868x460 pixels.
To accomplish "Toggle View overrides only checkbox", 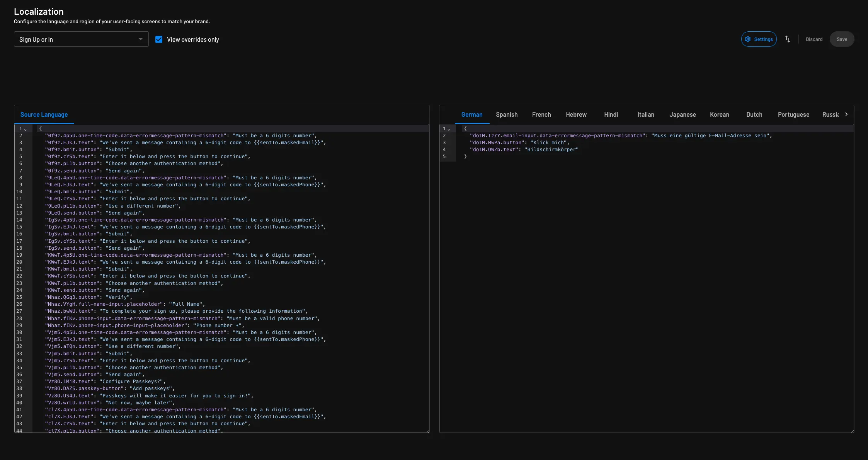I will coord(159,39).
